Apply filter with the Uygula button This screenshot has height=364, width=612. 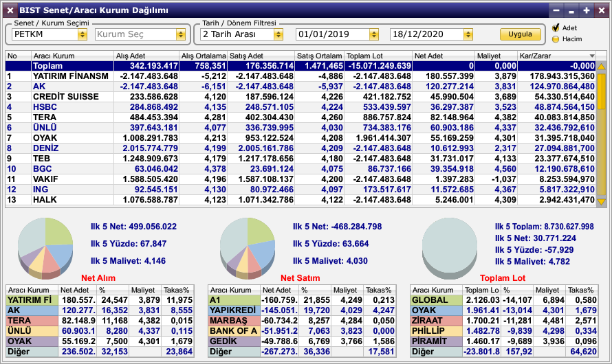click(x=521, y=34)
